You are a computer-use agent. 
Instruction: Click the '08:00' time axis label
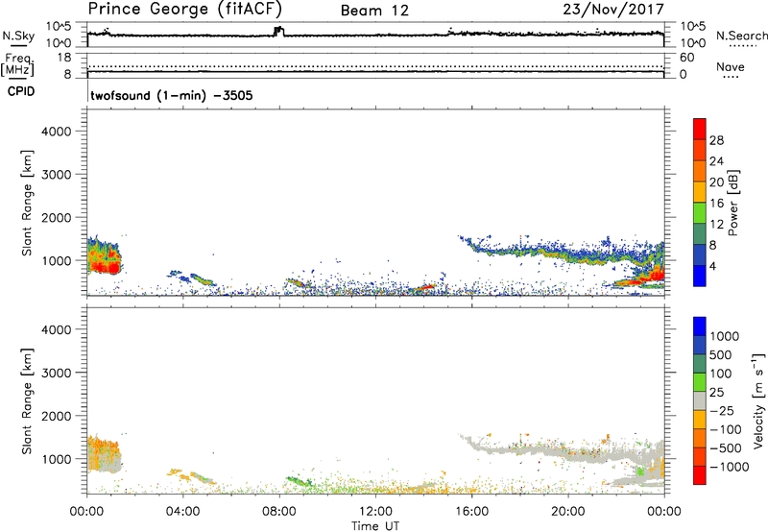(279, 512)
